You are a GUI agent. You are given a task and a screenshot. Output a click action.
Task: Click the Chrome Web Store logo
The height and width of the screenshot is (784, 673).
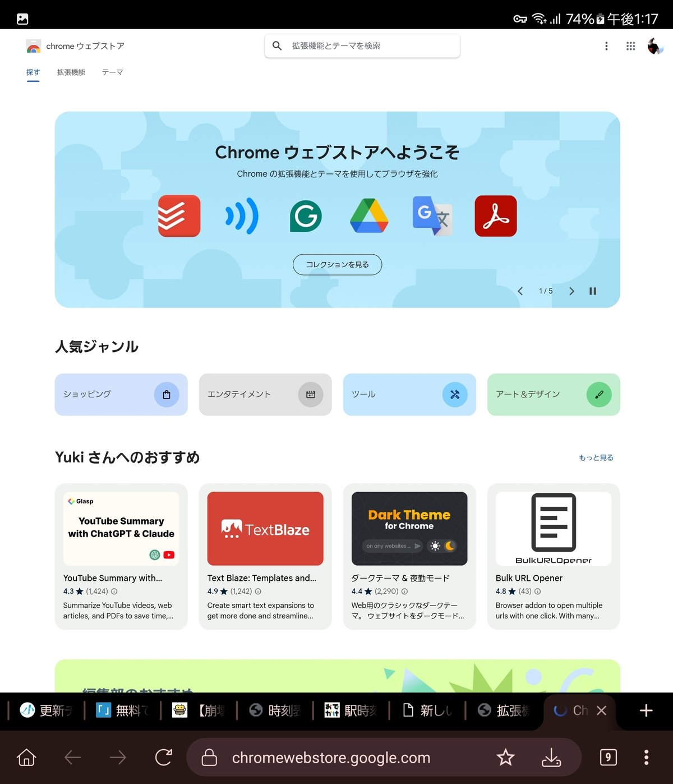coord(34,46)
